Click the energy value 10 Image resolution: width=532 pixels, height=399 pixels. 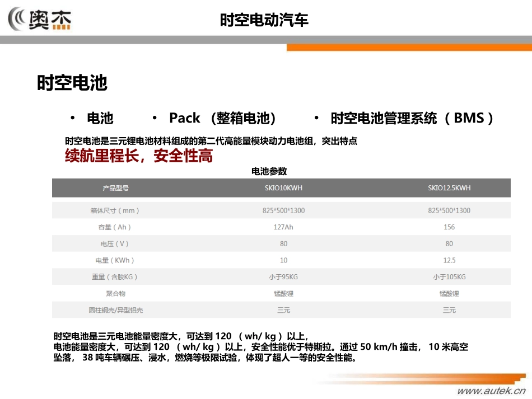[283, 260]
